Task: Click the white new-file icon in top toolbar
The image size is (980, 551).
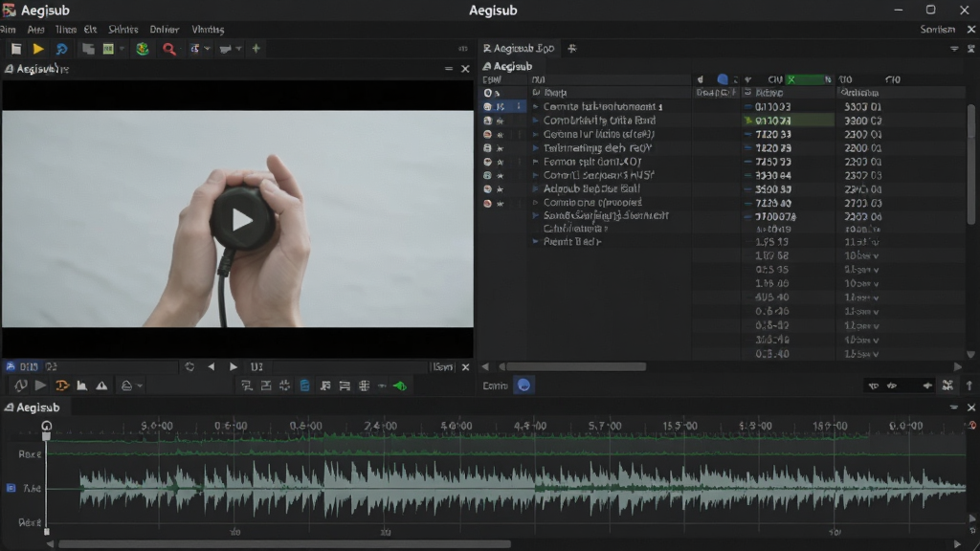Action: tap(16, 49)
